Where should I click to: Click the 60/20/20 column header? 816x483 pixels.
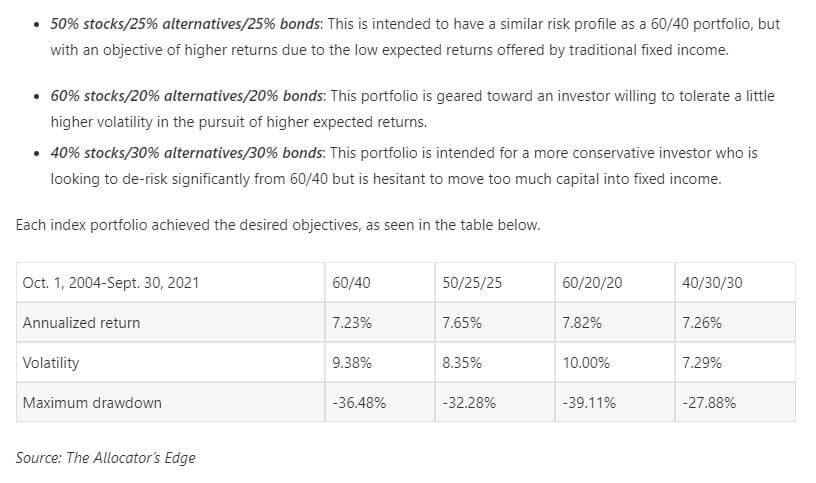(592, 283)
